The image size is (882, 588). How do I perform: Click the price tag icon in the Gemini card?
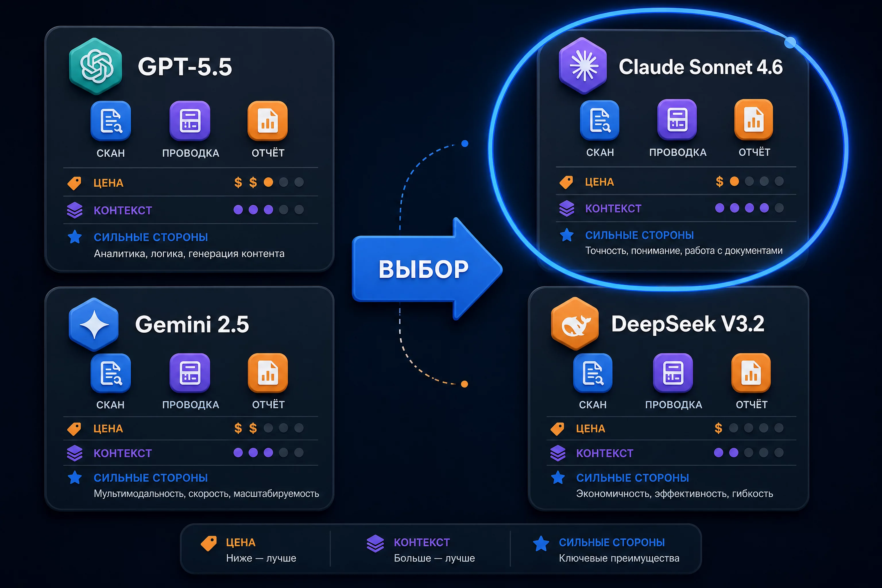74,429
